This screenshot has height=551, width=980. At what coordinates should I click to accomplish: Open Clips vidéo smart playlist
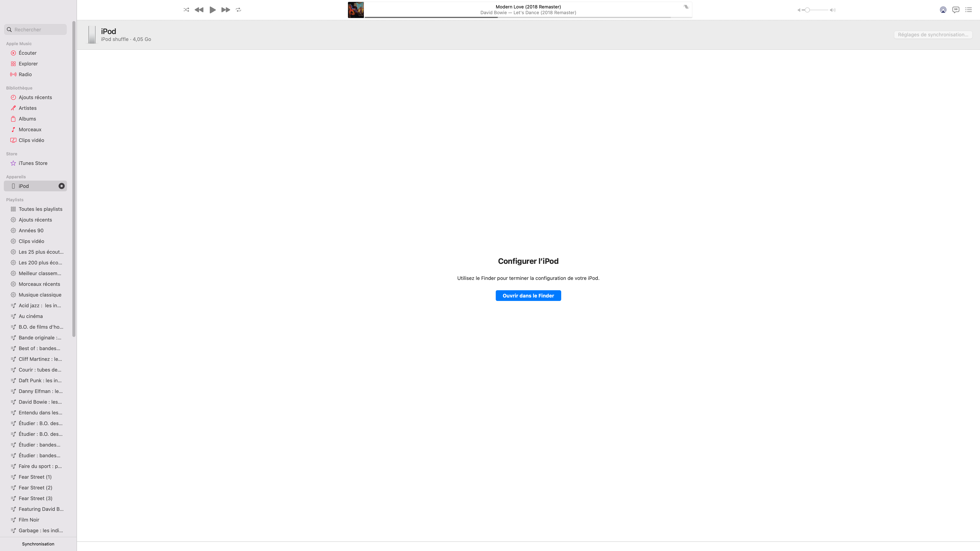(35, 241)
